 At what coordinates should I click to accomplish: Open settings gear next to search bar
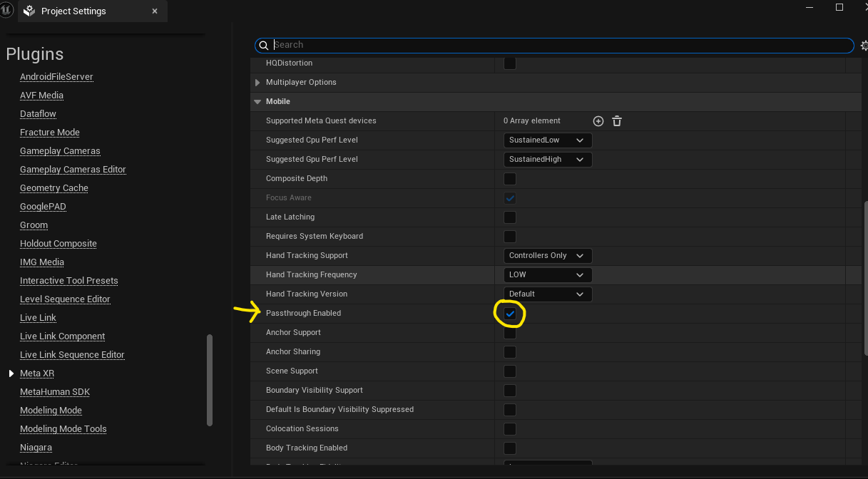point(864,46)
